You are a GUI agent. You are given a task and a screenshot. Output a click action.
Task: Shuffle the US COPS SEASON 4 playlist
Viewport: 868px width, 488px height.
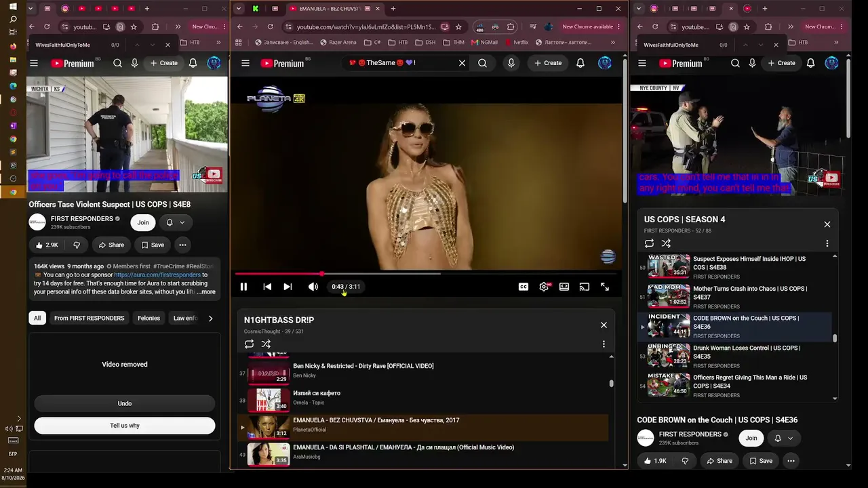click(x=666, y=243)
